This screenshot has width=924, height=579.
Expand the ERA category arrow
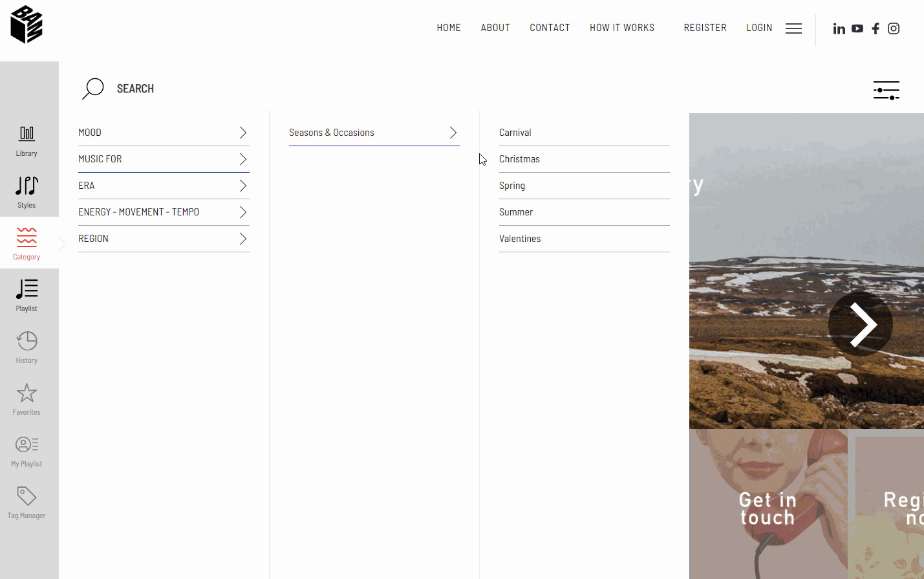(243, 186)
